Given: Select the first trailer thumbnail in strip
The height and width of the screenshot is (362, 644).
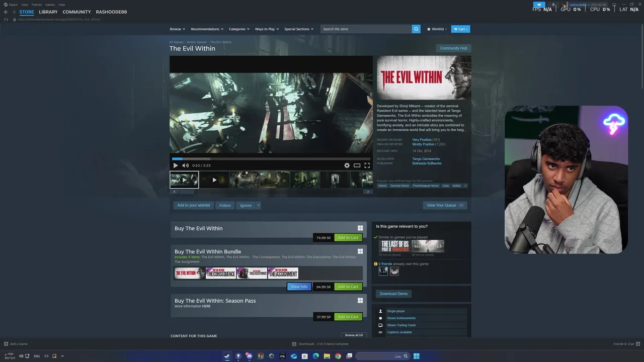Looking at the screenshot, I should [184, 180].
